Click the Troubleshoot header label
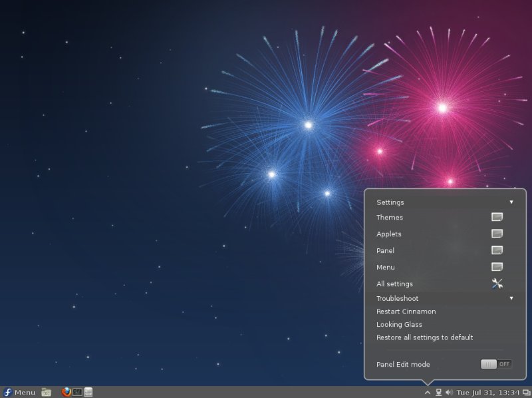 pos(397,298)
